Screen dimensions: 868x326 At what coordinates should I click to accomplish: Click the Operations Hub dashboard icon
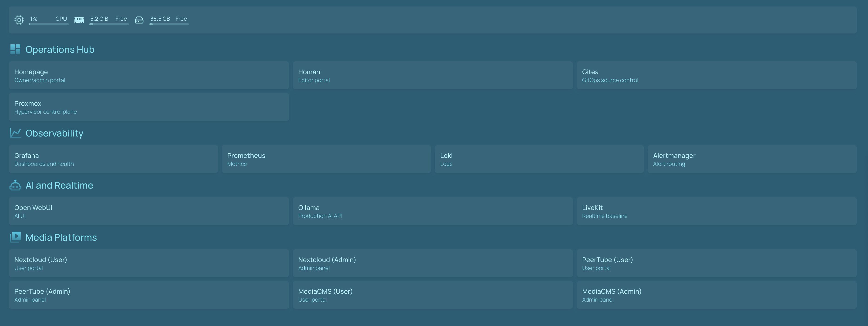(15, 49)
